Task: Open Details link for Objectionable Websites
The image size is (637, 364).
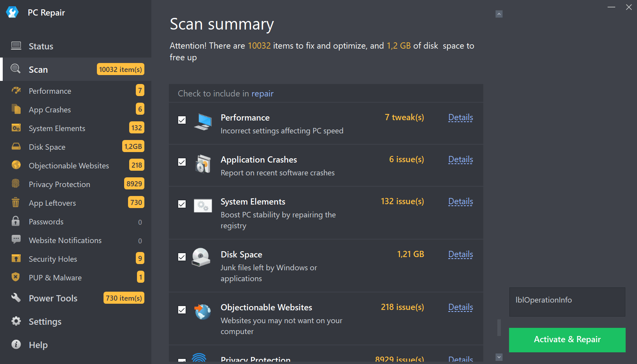Action: click(460, 307)
